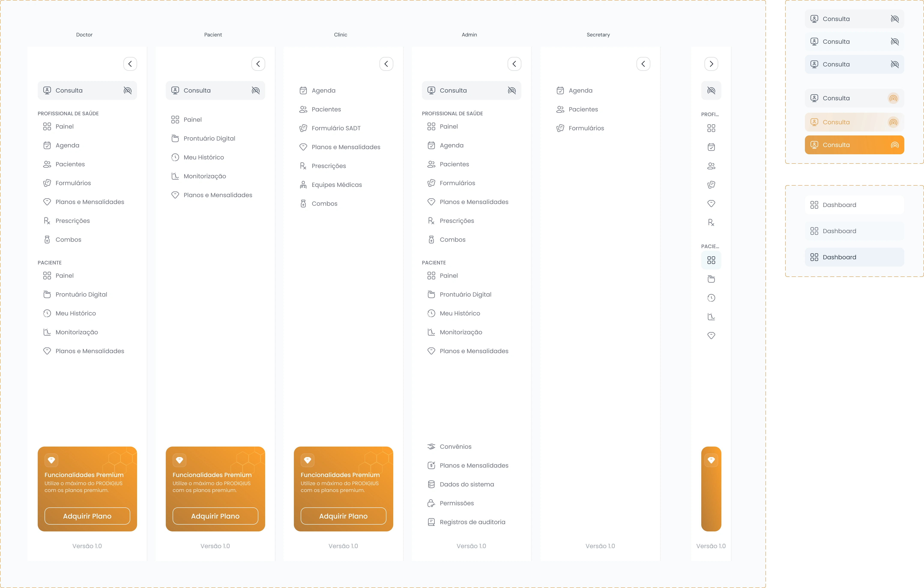Click the highlighted Painel grid icon in collapsed sidebar

click(711, 260)
